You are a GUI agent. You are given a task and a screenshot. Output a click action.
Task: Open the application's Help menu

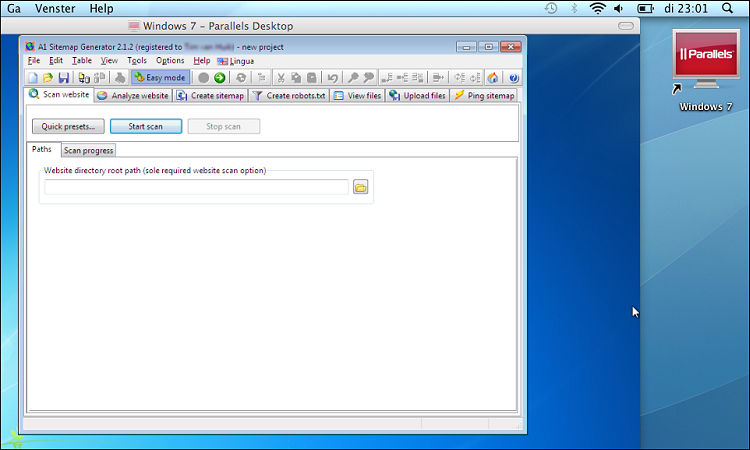[x=201, y=61]
